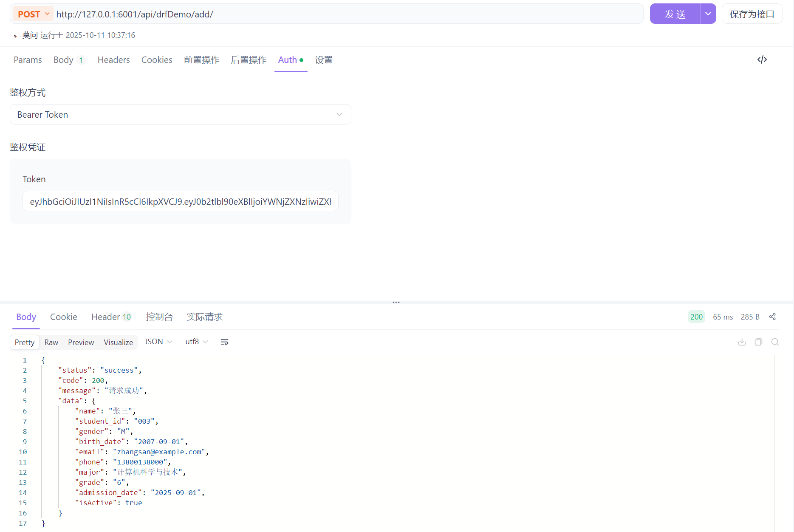Open the POST method dropdown
This screenshot has height=532, width=794.
click(x=33, y=14)
